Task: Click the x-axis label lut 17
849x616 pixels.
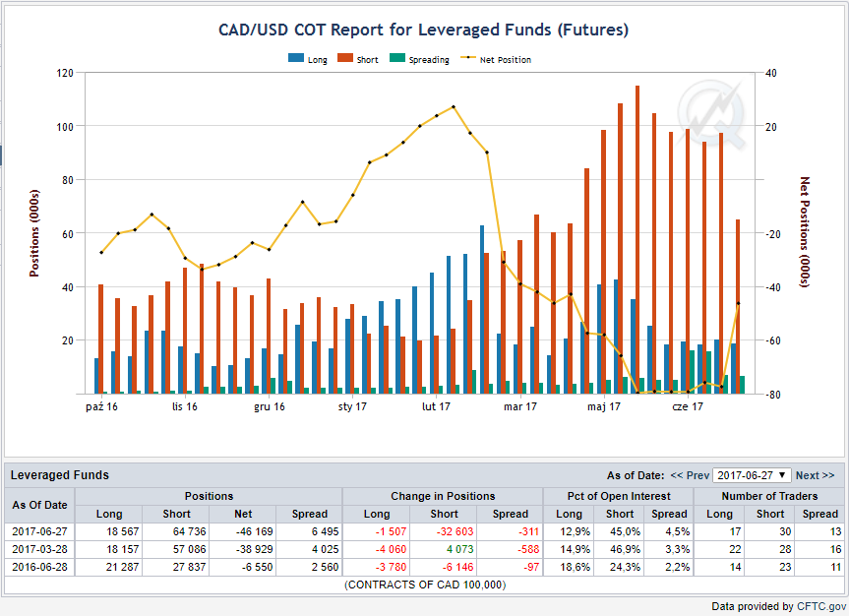Action: click(436, 406)
